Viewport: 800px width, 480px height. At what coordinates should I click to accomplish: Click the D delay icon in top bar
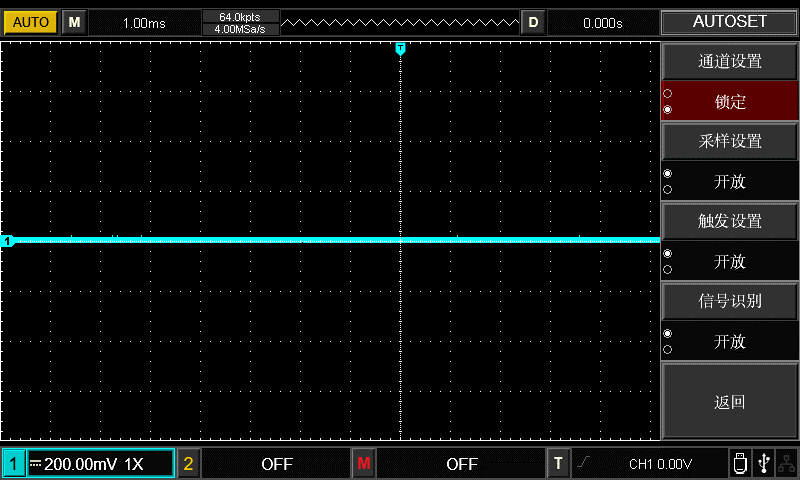tap(533, 22)
